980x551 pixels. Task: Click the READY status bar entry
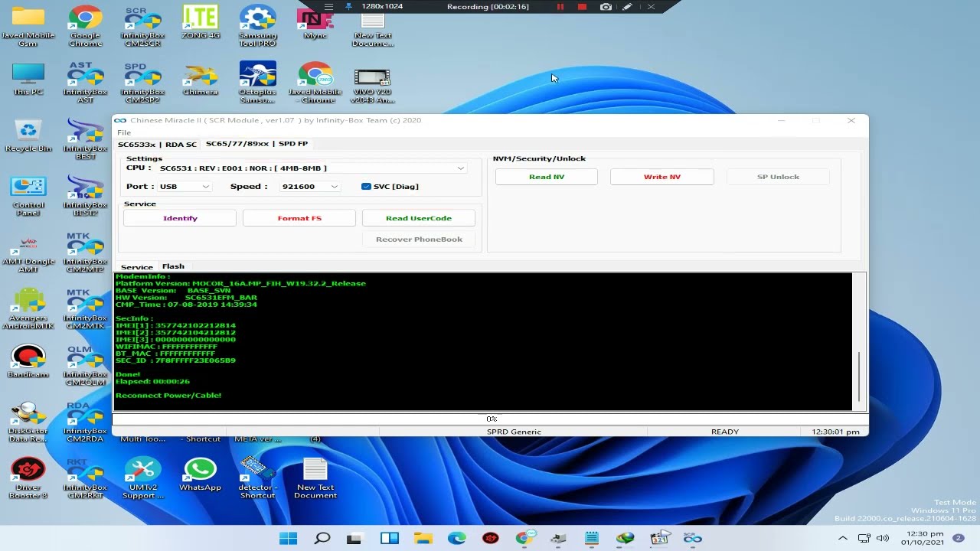(724, 432)
